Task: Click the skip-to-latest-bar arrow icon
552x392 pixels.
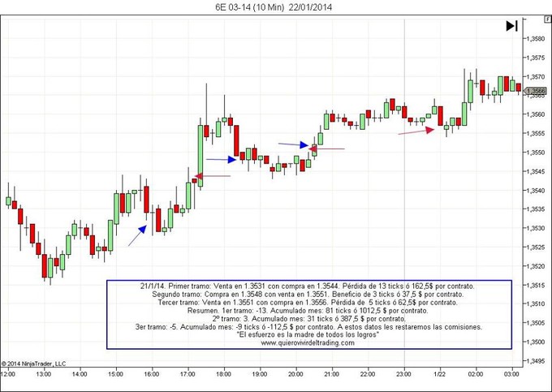Action: tap(511, 26)
